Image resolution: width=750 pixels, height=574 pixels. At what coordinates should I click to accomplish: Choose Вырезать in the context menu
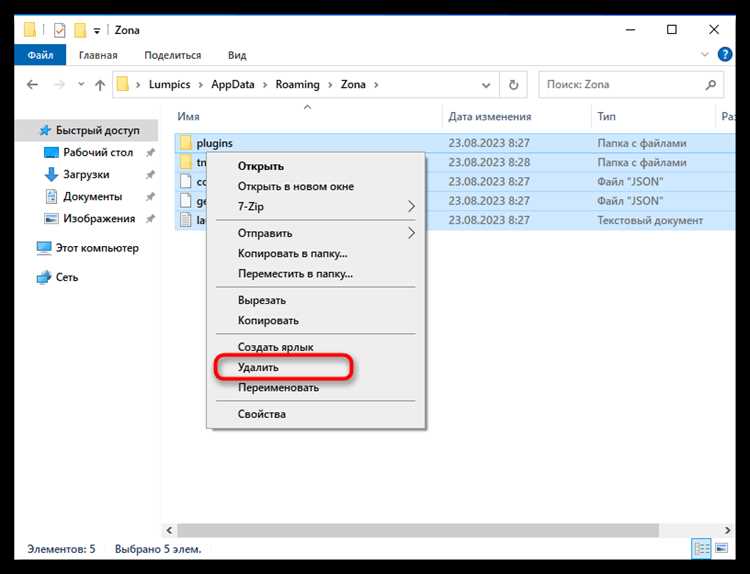point(316,300)
